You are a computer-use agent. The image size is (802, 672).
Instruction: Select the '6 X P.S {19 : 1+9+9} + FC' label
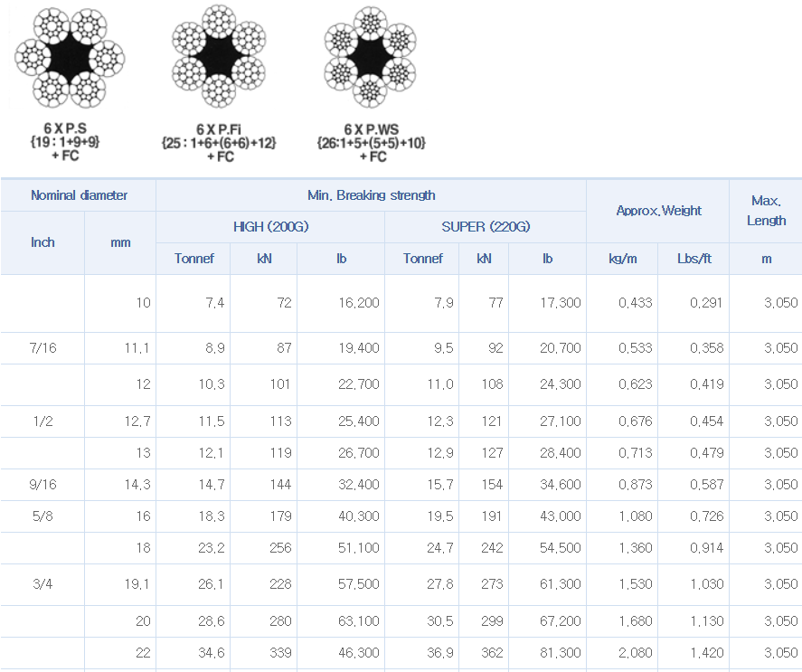(65, 142)
